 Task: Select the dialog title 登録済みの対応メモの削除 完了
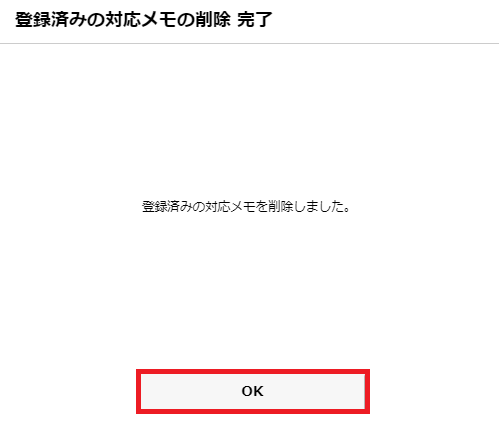(x=144, y=20)
